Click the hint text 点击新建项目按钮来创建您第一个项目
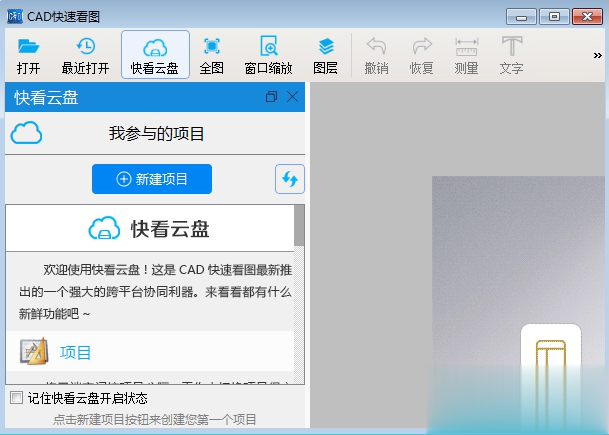Screen dimensions: 609x435 [x=155, y=419]
